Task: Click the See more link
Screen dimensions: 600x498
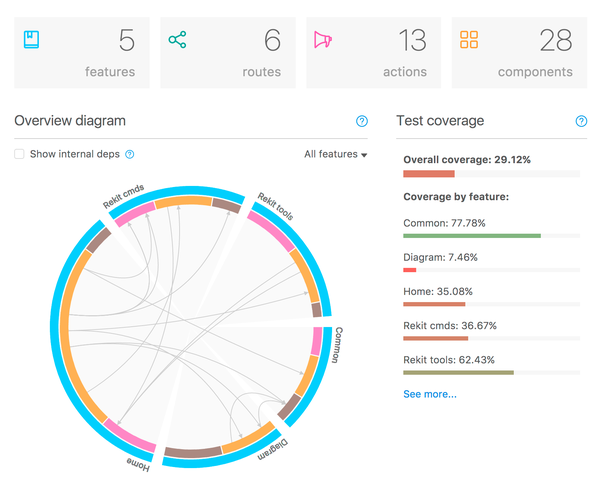Action: click(429, 394)
